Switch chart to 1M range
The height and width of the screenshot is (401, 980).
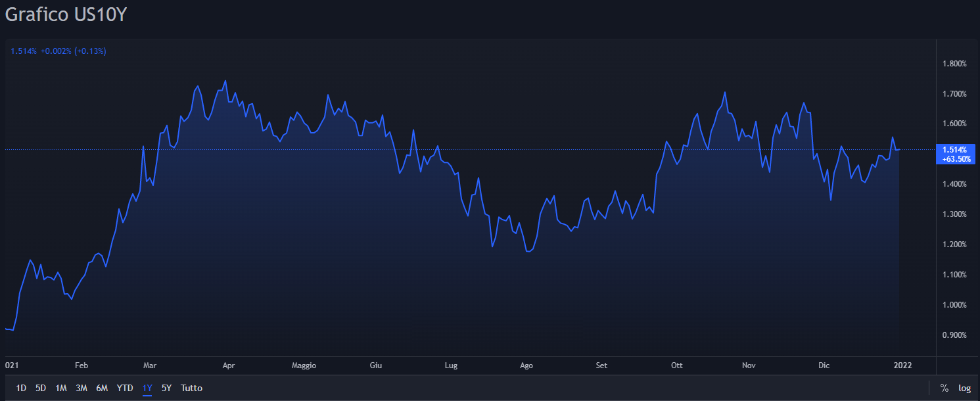[x=61, y=388]
